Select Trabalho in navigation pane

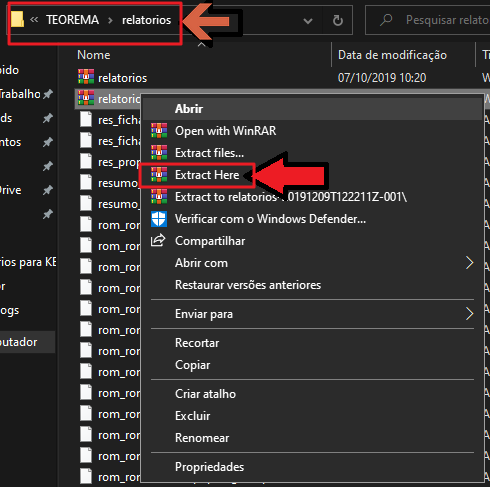click(20, 94)
